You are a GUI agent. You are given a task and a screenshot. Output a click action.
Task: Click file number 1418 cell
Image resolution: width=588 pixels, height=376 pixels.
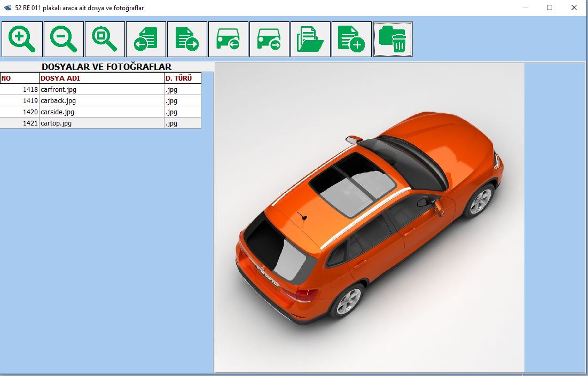pos(20,90)
